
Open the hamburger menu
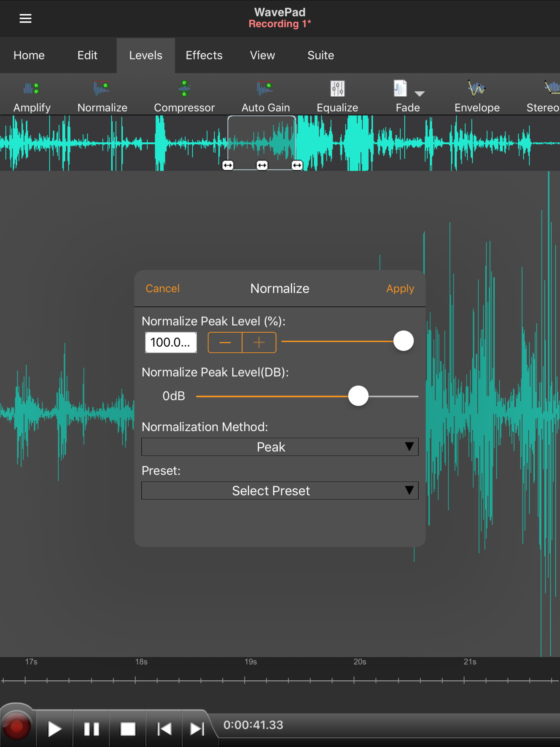[x=25, y=19]
